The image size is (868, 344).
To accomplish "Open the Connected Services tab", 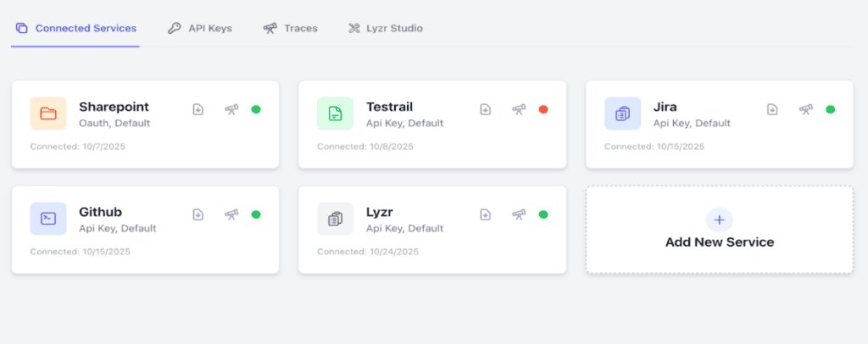I will pyautogui.click(x=75, y=28).
